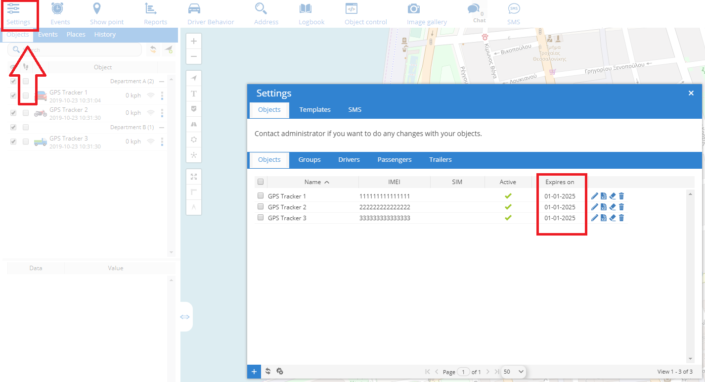705x382 pixels.
Task: Clear history of GPS Tracker 1 eraser icon
Action: click(x=612, y=196)
